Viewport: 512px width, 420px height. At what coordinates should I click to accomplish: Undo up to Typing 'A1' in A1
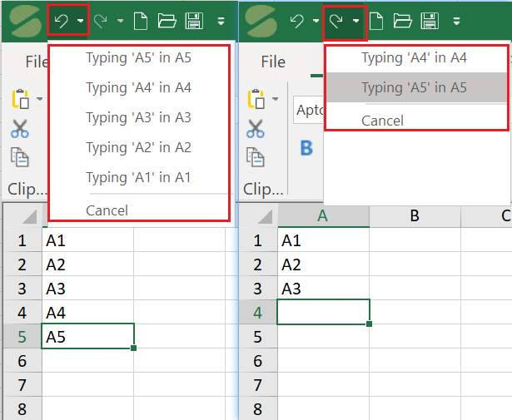139,178
